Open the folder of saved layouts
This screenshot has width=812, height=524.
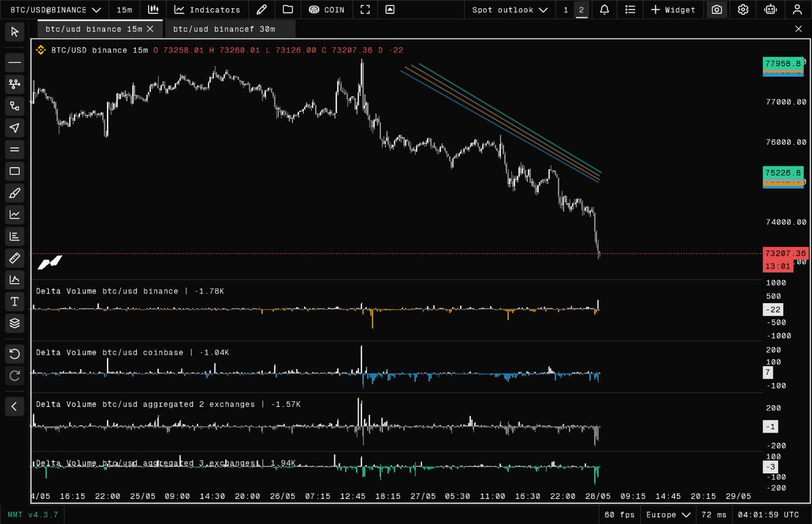288,9
